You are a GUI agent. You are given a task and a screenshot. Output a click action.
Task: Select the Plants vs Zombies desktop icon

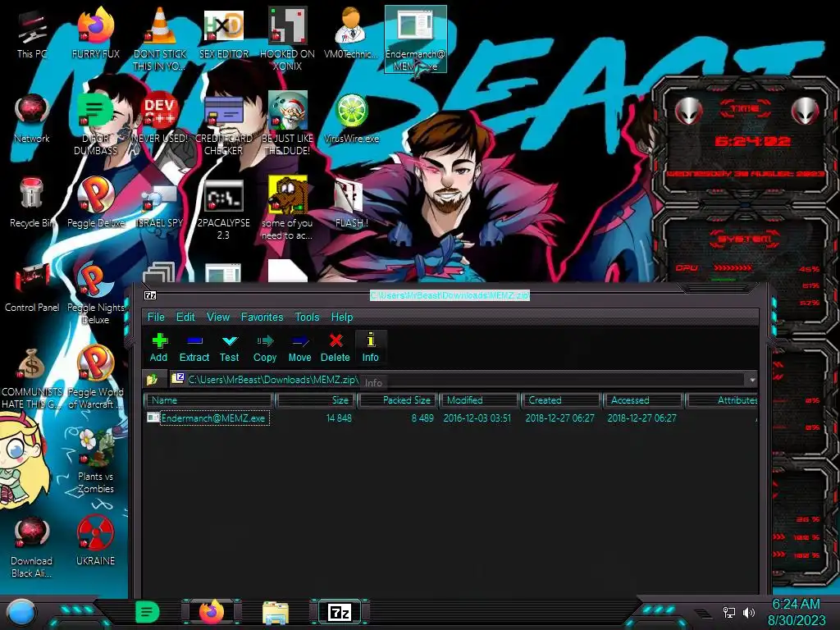tap(96, 462)
